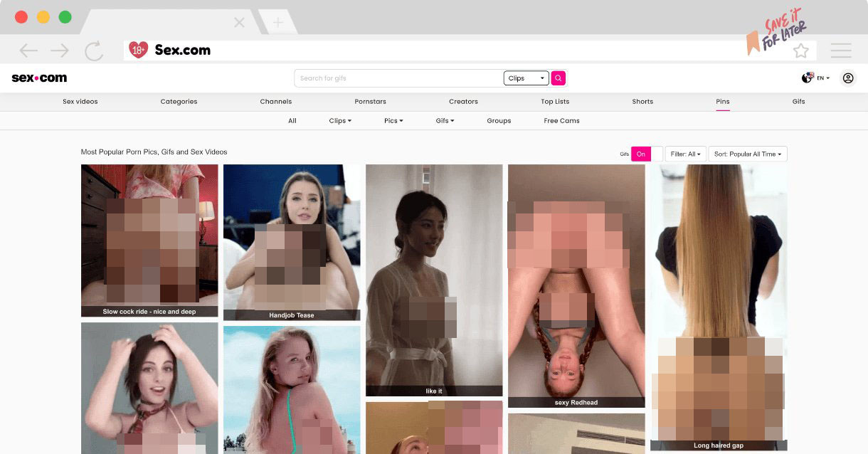Click the browser back arrow
Image resolution: width=868 pixels, height=454 pixels.
click(28, 51)
